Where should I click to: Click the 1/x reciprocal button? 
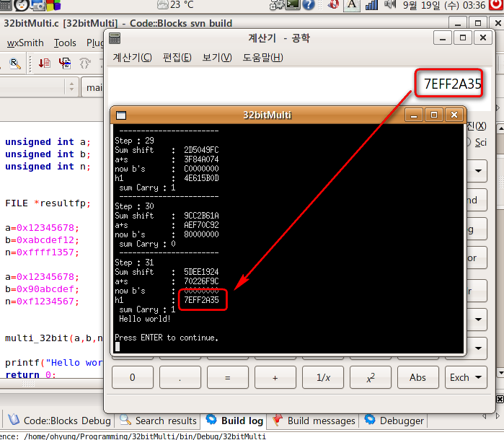[x=323, y=377]
